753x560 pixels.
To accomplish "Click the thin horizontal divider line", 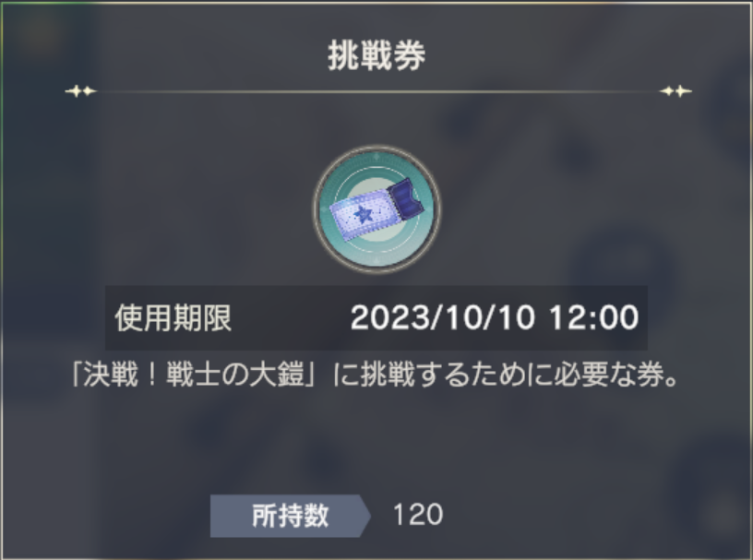I will pyautogui.click(x=378, y=90).
